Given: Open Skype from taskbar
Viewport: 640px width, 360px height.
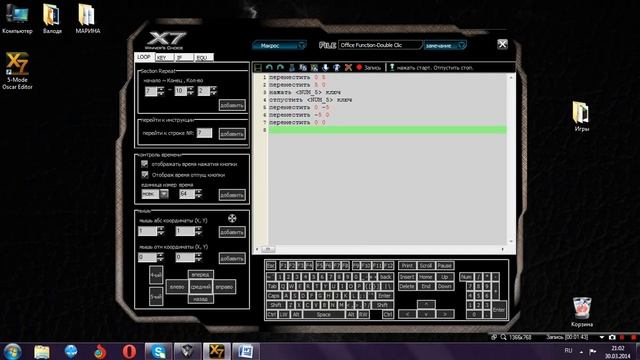Looking at the screenshot, I should [158, 351].
